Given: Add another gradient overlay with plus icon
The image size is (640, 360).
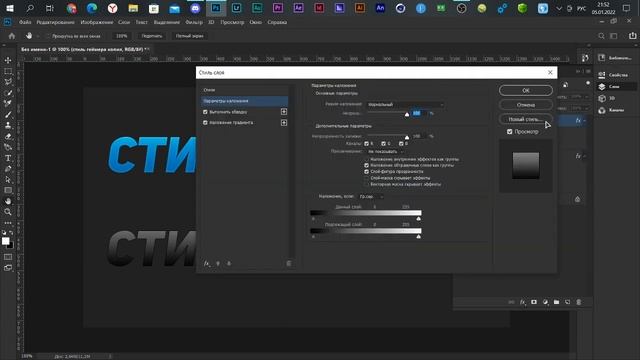Looking at the screenshot, I should (x=284, y=122).
